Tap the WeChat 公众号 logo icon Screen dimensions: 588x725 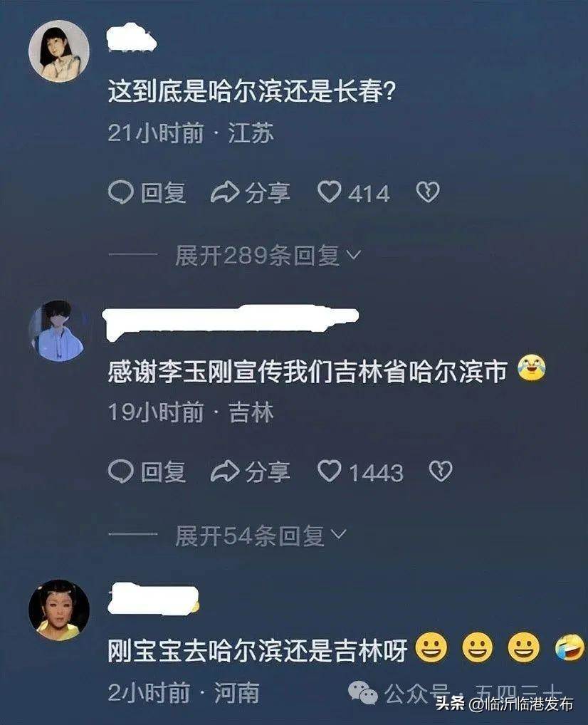click(x=363, y=693)
